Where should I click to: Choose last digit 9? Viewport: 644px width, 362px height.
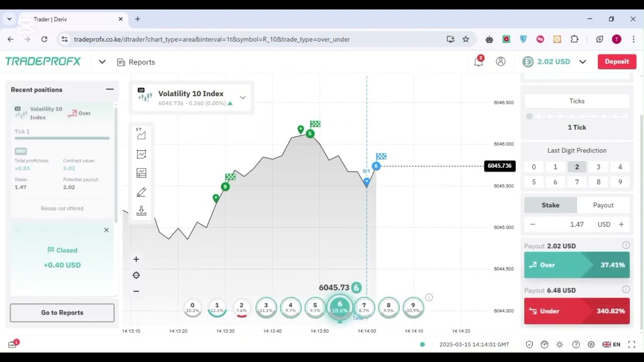620,182
